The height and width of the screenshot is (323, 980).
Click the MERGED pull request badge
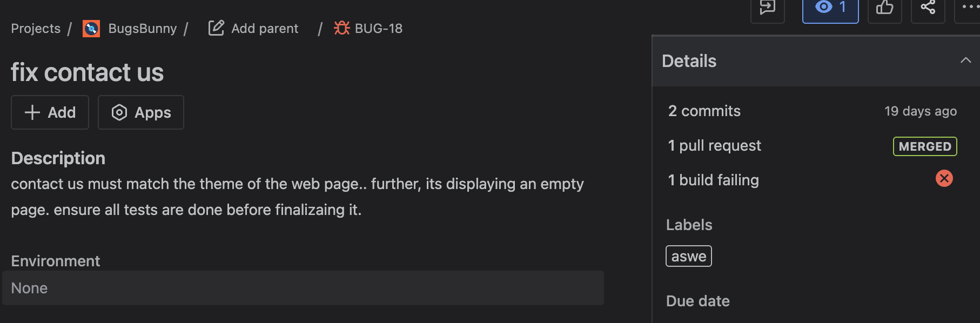point(925,146)
